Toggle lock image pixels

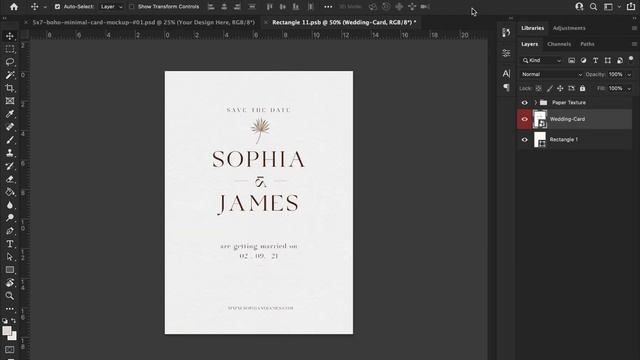coord(550,88)
